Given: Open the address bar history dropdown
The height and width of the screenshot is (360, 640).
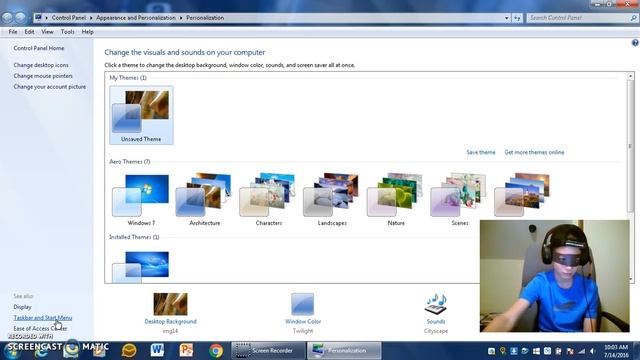Looking at the screenshot, I should pos(507,18).
